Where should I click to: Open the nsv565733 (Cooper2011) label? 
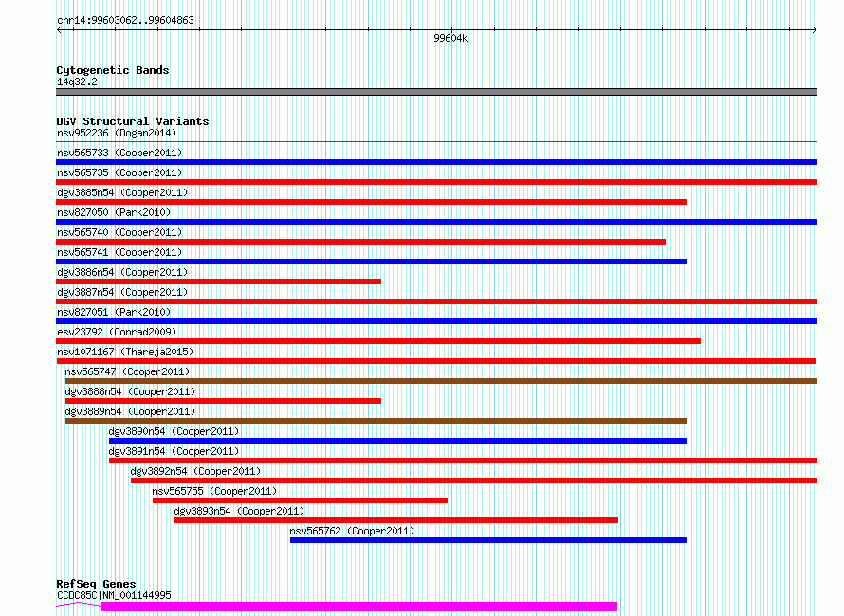pyautogui.click(x=119, y=153)
